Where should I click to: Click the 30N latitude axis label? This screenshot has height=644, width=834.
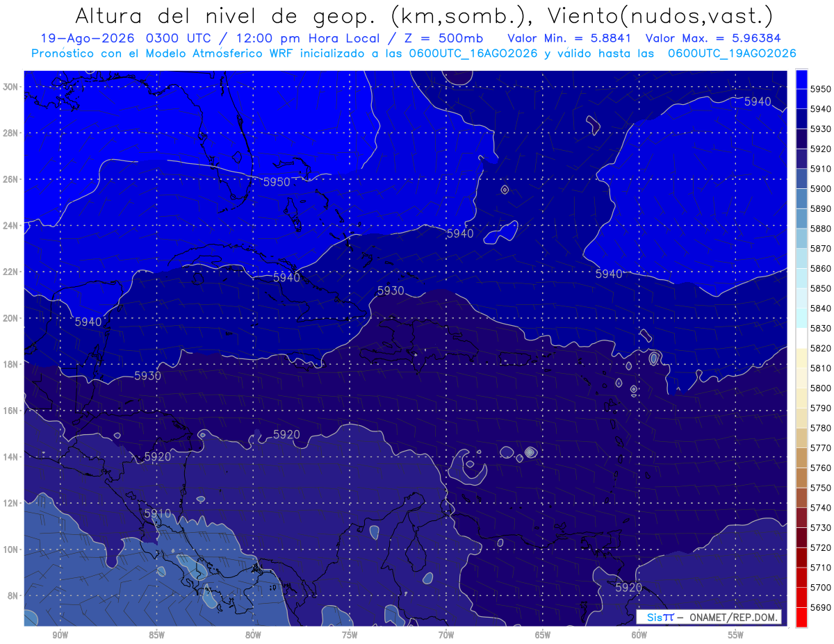[x=10, y=87]
